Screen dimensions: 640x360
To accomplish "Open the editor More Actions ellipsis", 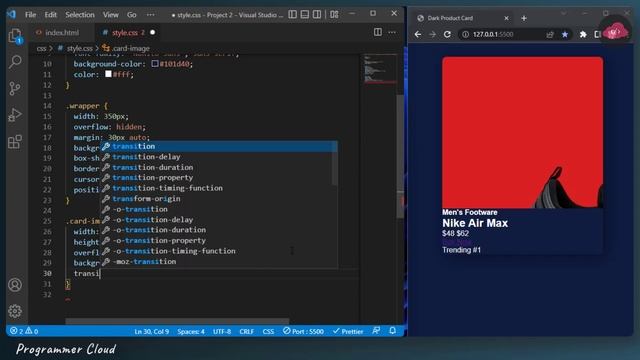I will [392, 32].
